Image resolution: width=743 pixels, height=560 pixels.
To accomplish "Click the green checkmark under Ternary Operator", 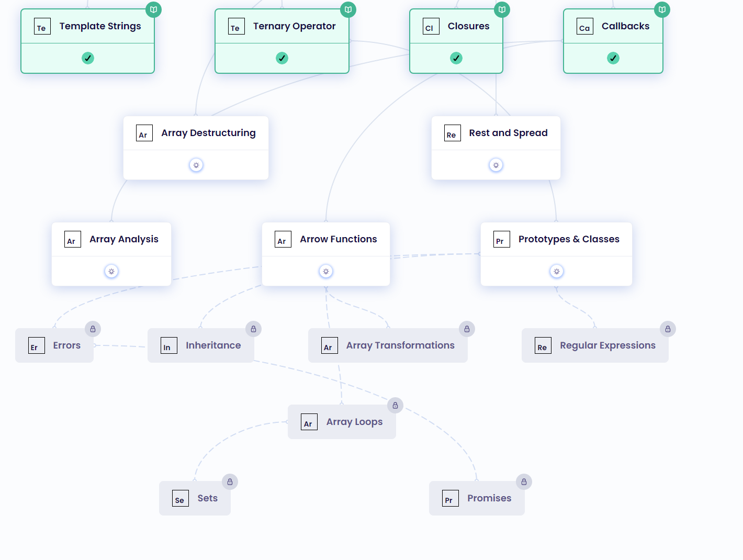I will [x=282, y=58].
